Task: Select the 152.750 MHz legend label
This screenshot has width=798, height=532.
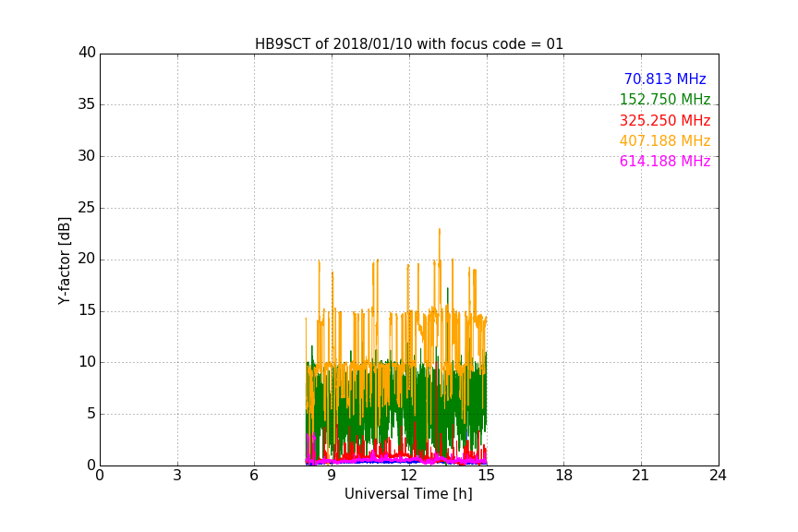Action: [x=665, y=99]
